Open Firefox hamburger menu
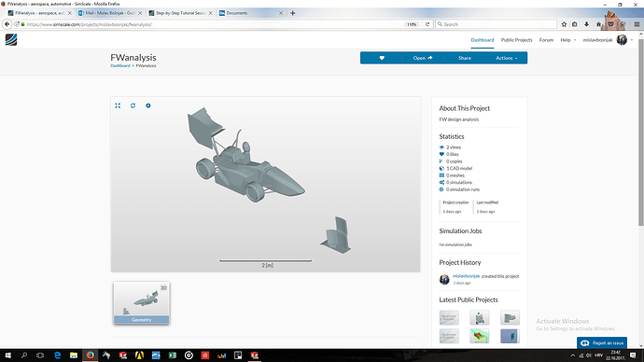Screen dimensions: 644x362 coord(637,24)
